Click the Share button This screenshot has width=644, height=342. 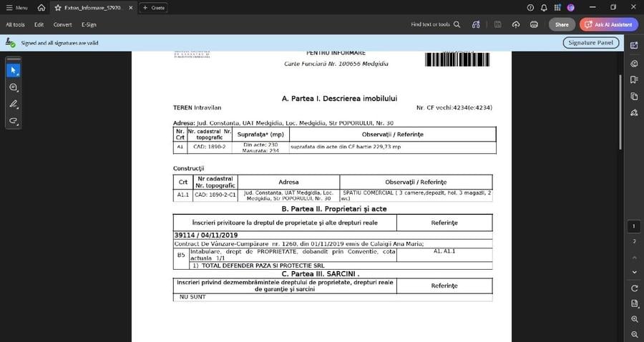[562, 24]
